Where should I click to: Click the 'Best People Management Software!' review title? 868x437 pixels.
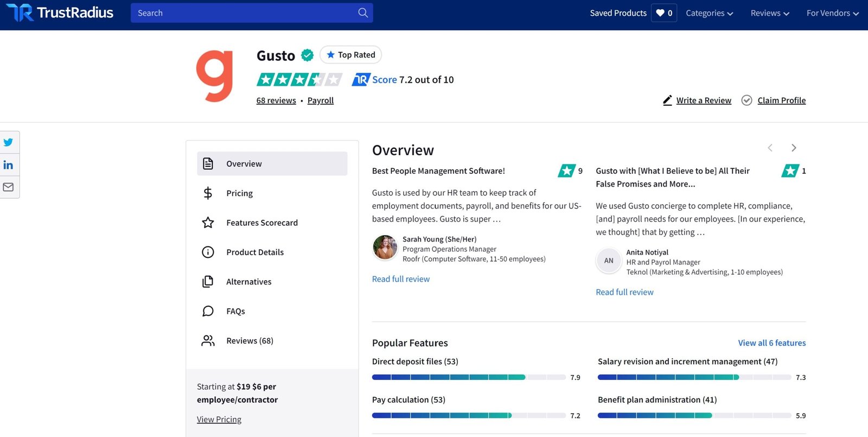[x=438, y=171]
